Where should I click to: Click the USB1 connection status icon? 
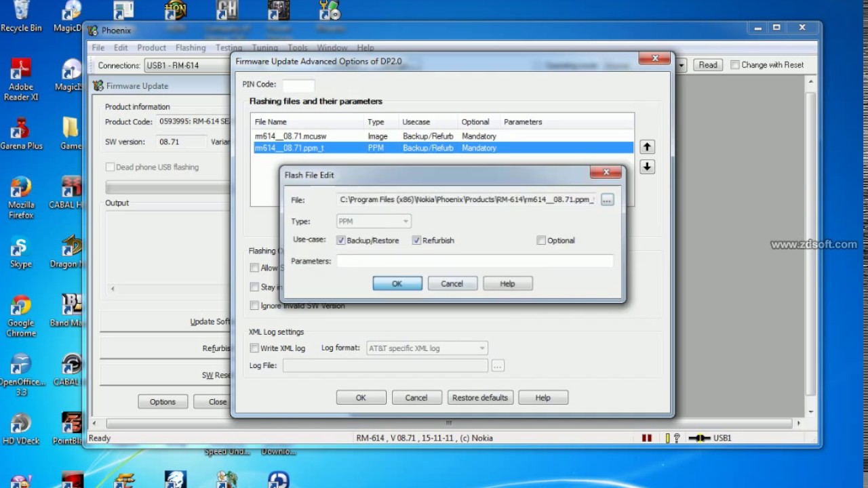699,438
